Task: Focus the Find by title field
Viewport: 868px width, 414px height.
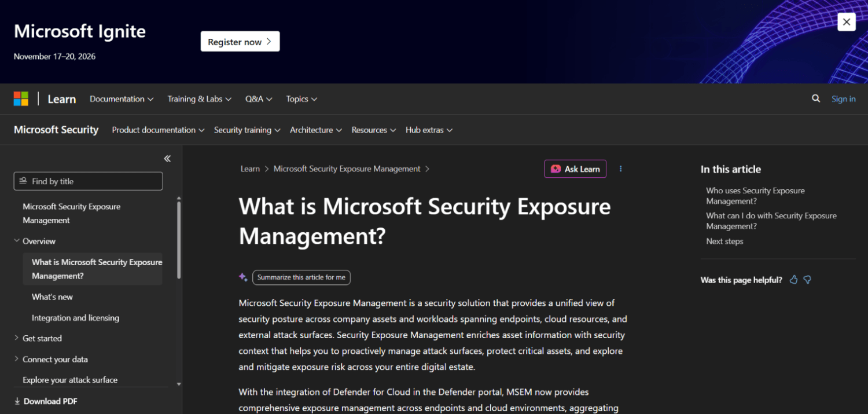Action: click(x=89, y=181)
